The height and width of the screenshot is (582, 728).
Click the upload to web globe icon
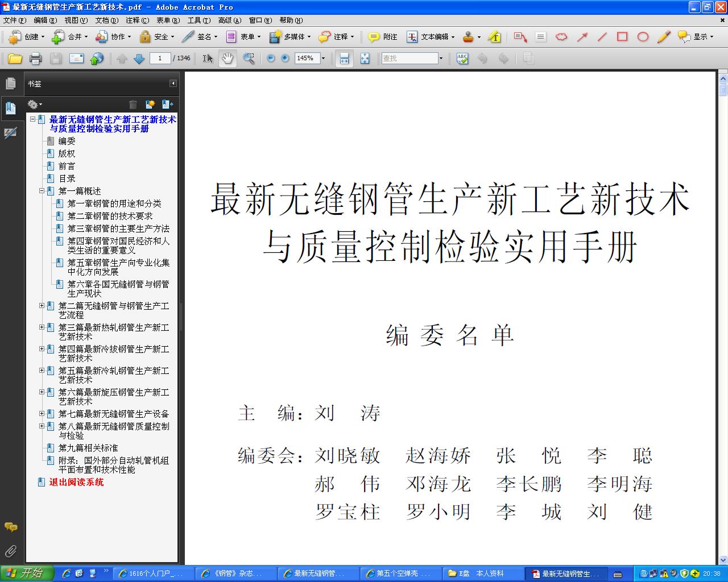97,59
